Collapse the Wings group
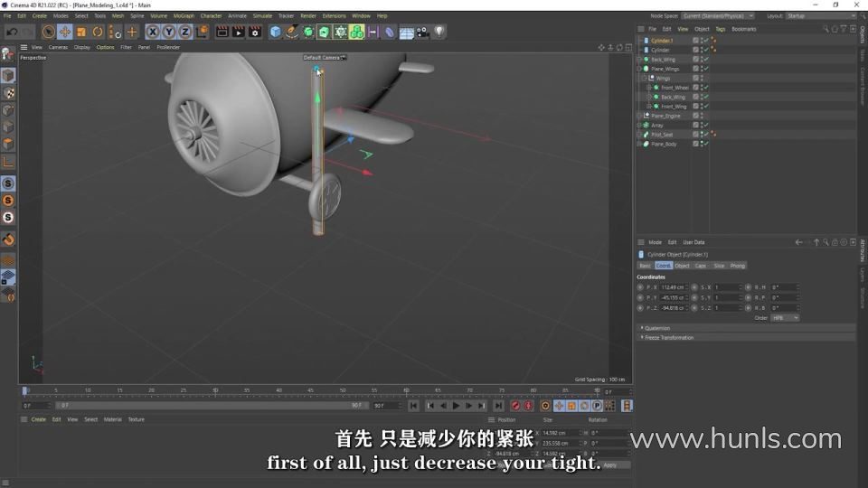Viewport: 868px width, 488px height. [x=644, y=79]
